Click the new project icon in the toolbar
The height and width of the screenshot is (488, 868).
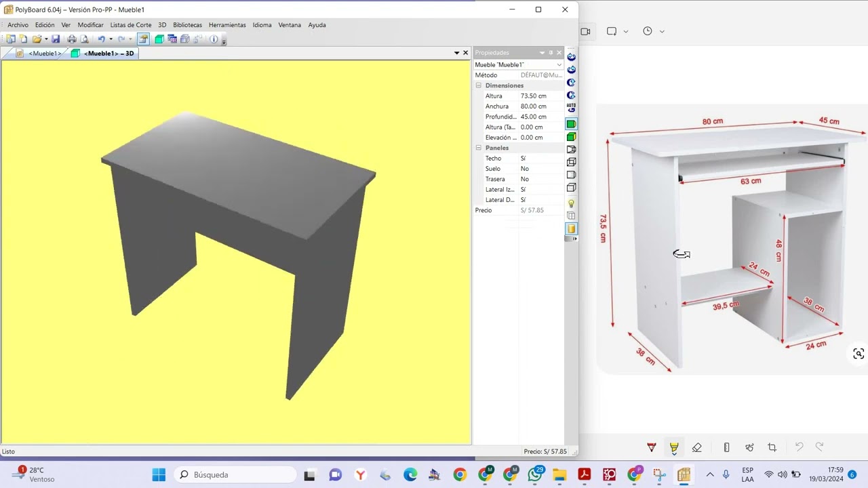pos(10,39)
